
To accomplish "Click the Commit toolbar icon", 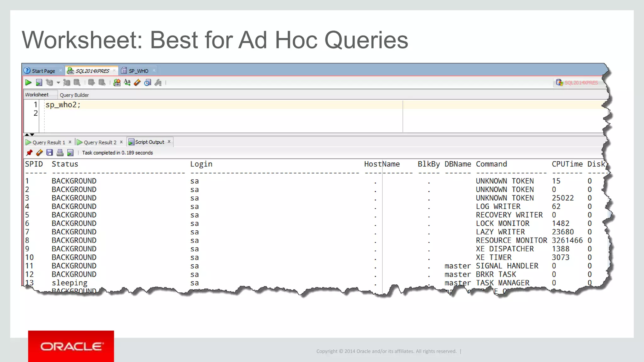I will [92, 83].
